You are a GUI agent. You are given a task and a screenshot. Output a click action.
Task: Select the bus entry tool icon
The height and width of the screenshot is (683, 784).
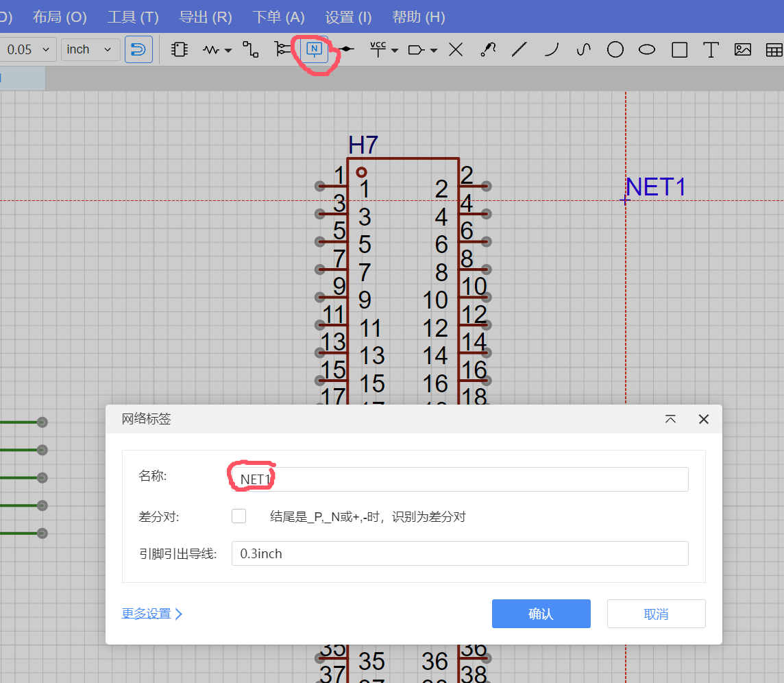(282, 49)
